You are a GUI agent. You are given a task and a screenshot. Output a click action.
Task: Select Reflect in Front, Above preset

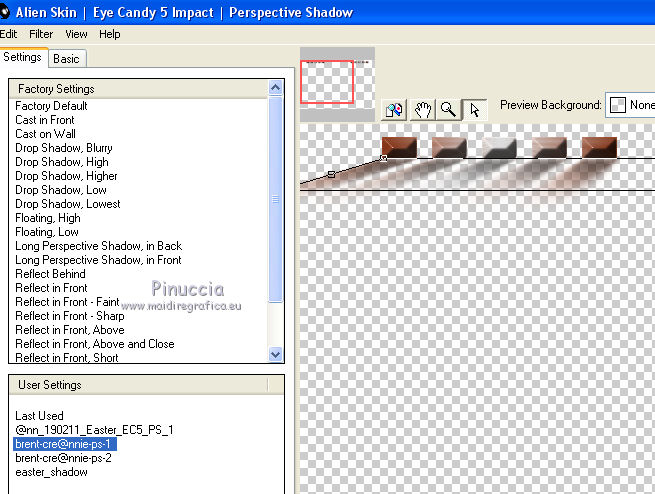pyautogui.click(x=70, y=330)
